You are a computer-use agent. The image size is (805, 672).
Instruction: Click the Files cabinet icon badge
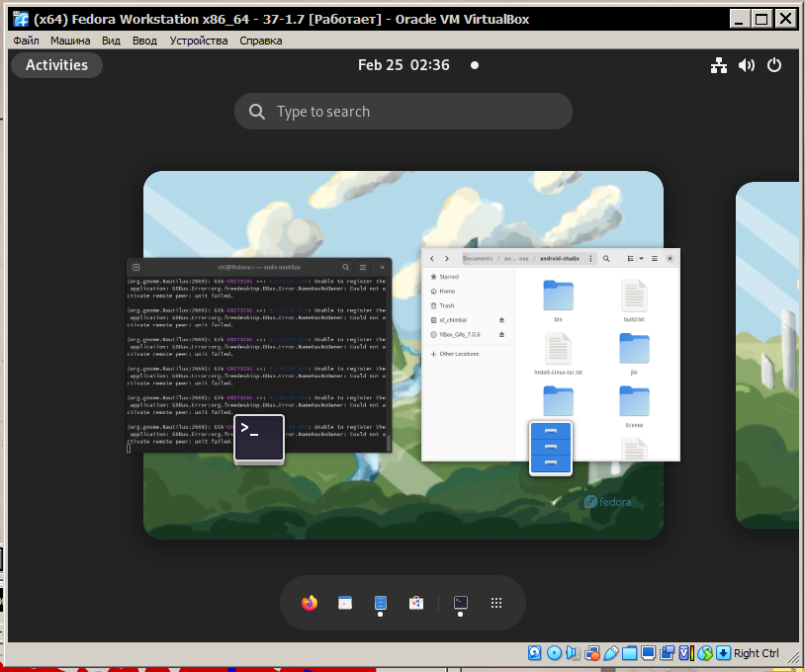[x=551, y=448]
